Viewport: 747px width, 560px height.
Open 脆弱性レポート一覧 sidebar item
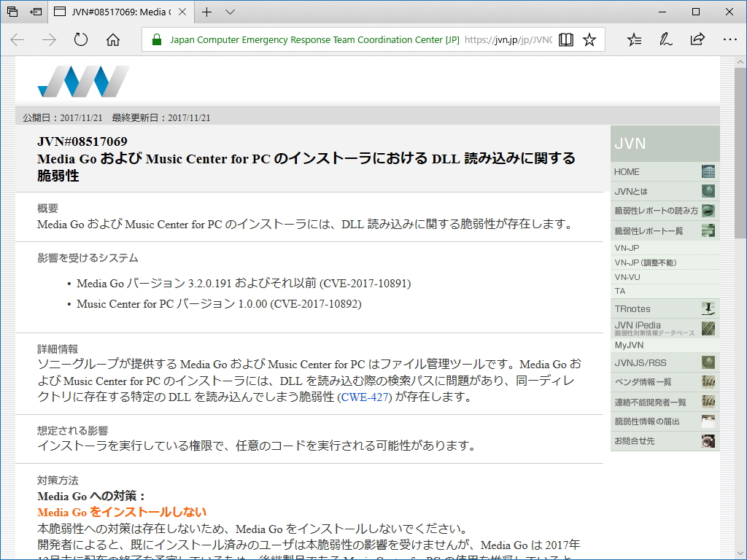[665, 231]
